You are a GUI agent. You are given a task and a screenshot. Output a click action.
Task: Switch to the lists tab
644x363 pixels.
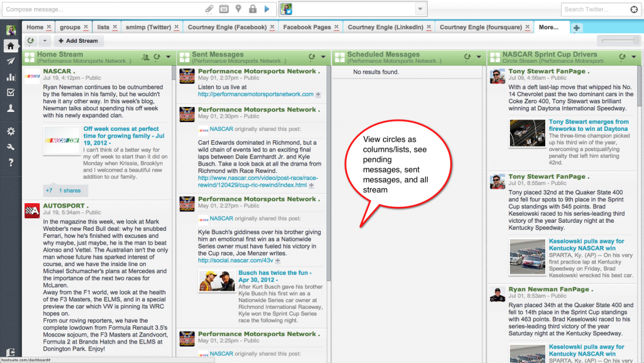[x=103, y=27]
